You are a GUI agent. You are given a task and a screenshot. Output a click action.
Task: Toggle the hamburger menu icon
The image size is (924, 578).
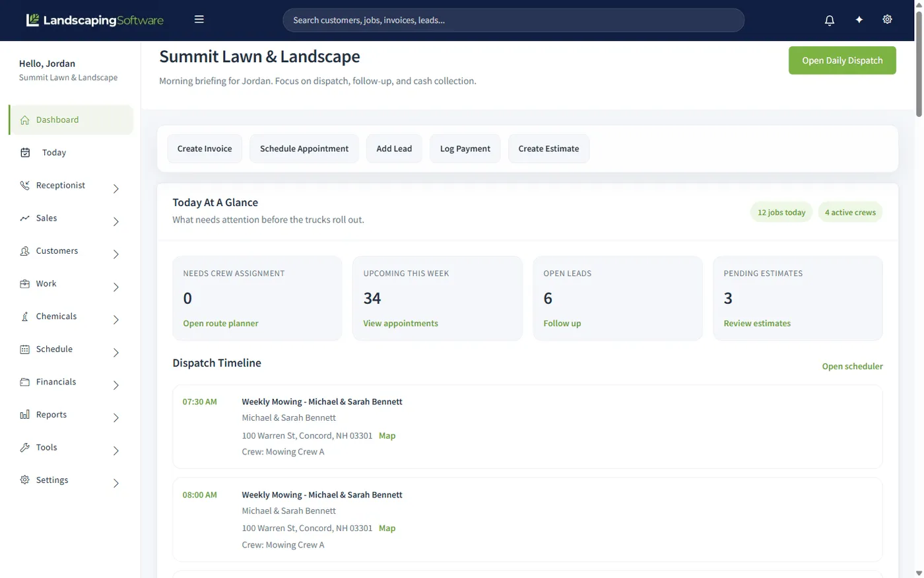[x=199, y=19]
